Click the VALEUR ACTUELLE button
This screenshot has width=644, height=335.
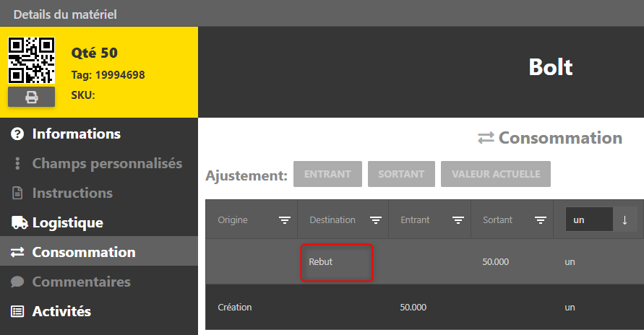496,174
